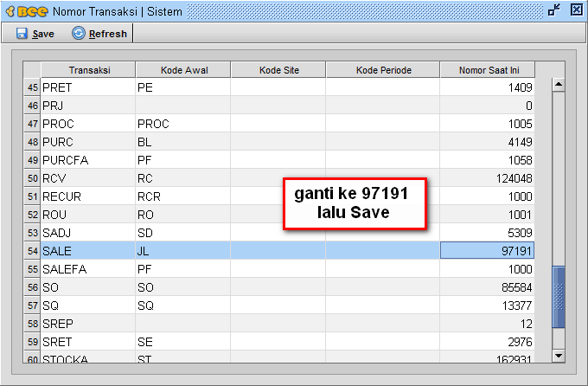Viewport: 588px width, 386px height.
Task: Select the SREP transaction cell
Action: [88, 324]
